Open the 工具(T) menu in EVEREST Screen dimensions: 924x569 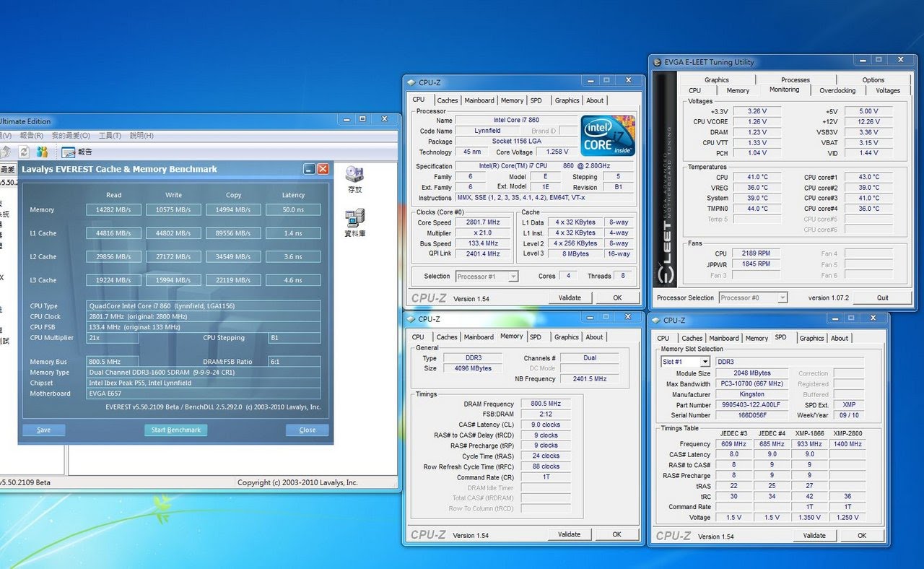pyautogui.click(x=110, y=135)
